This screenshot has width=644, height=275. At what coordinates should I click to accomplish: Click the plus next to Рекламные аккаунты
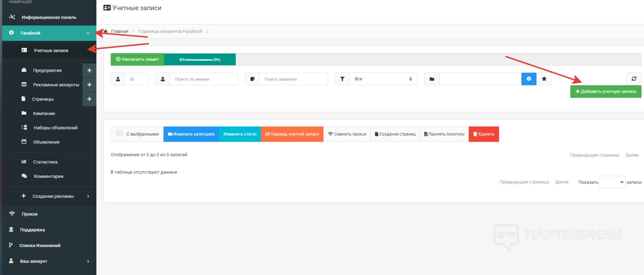89,85
